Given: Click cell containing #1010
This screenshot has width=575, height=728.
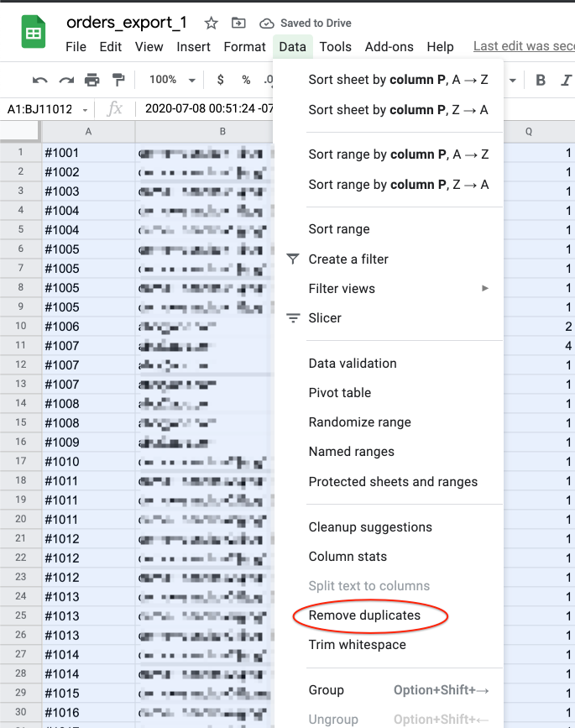Looking at the screenshot, I should coord(88,462).
